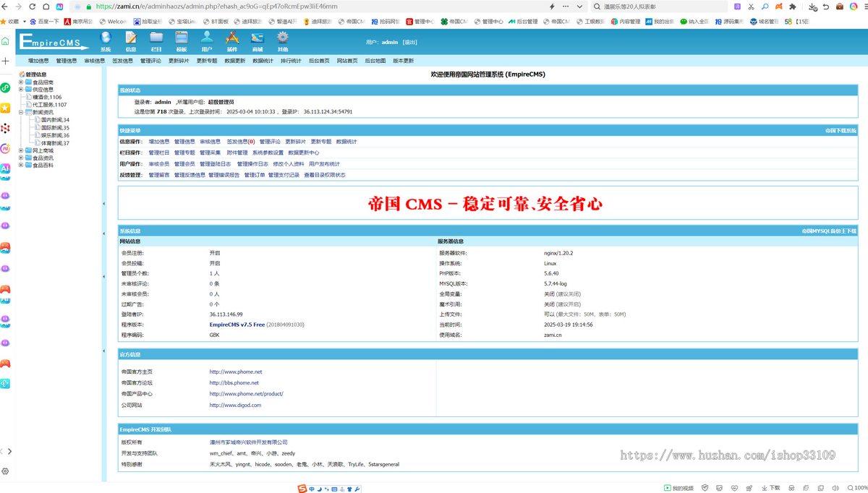Click the EmpireCMS logo
The width and height of the screenshot is (868, 493).
(53, 42)
